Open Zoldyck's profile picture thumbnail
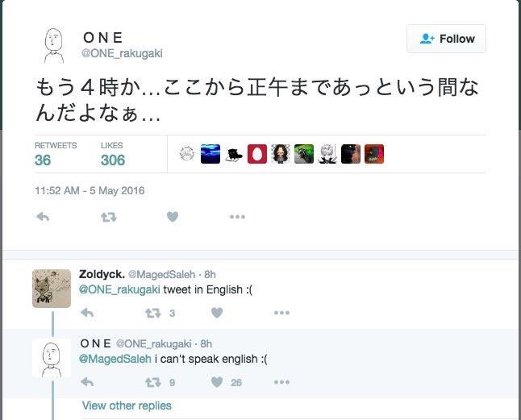Image resolution: width=521 pixels, height=420 pixels. 52,288
